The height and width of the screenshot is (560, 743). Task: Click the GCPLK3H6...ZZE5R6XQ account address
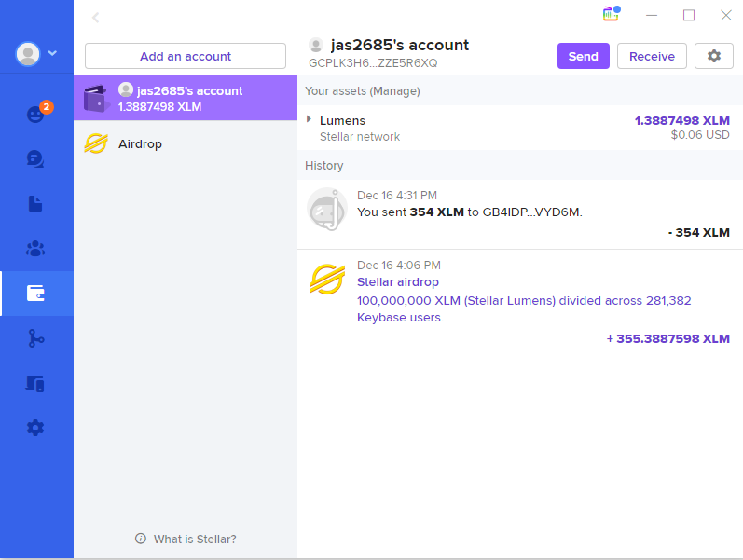373,63
